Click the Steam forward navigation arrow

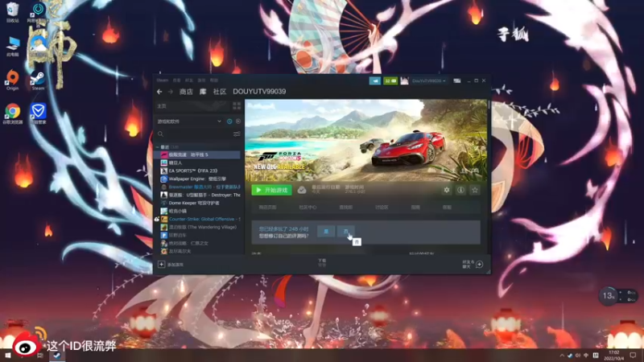coord(170,92)
